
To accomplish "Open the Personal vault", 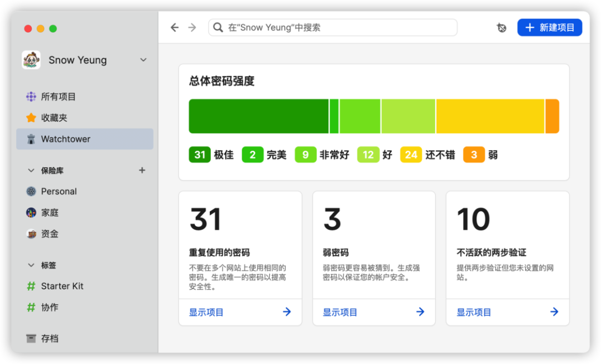I will (58, 191).
